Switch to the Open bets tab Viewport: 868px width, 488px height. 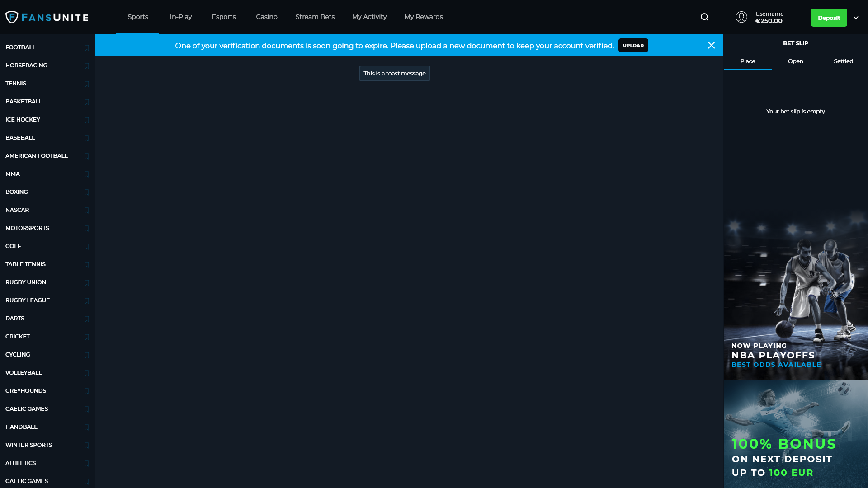795,61
